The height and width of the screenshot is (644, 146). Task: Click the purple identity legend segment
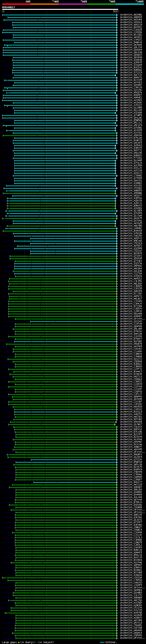point(73,4)
